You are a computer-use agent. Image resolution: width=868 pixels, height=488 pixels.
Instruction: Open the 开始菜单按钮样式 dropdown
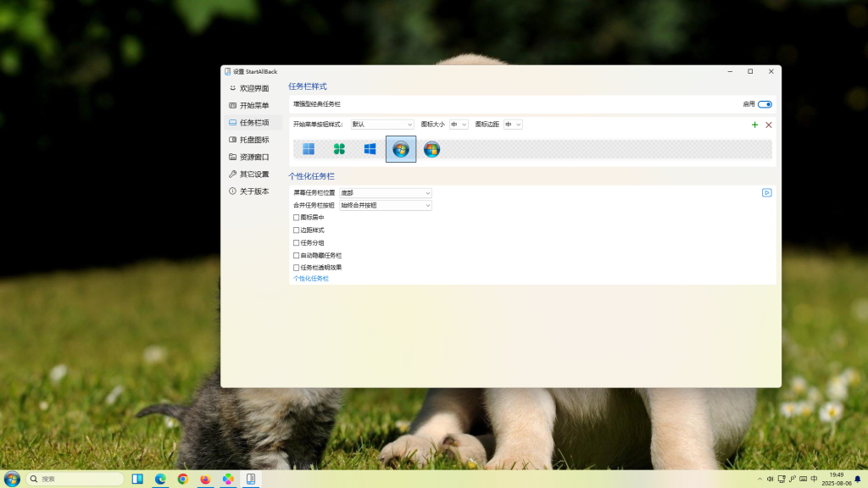pos(382,125)
